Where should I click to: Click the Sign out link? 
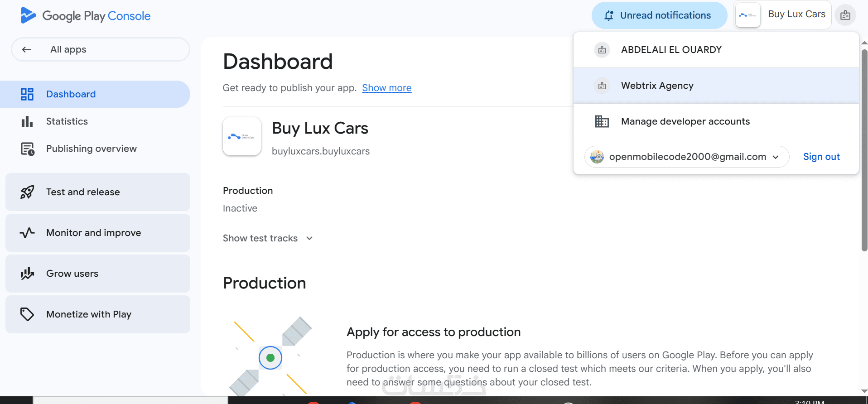pos(821,157)
